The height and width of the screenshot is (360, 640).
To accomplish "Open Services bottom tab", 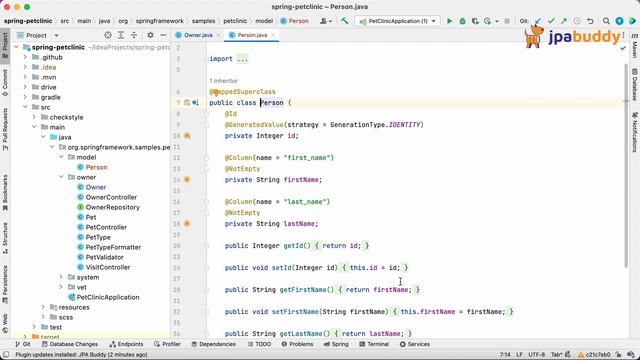I will [415, 344].
